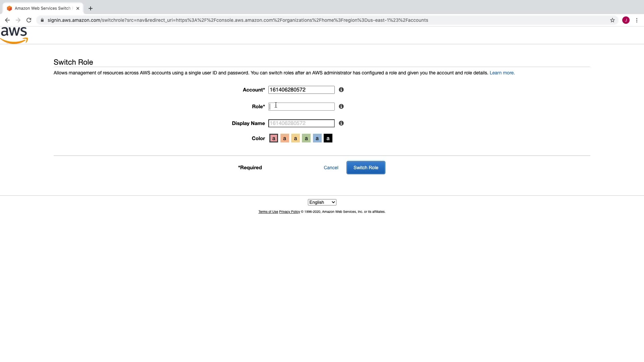Click info icon beside Display Name field
The image size is (644, 362).
[x=341, y=123]
